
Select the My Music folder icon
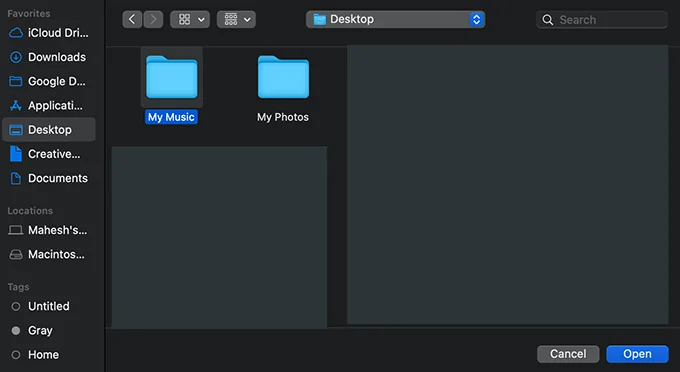172,77
